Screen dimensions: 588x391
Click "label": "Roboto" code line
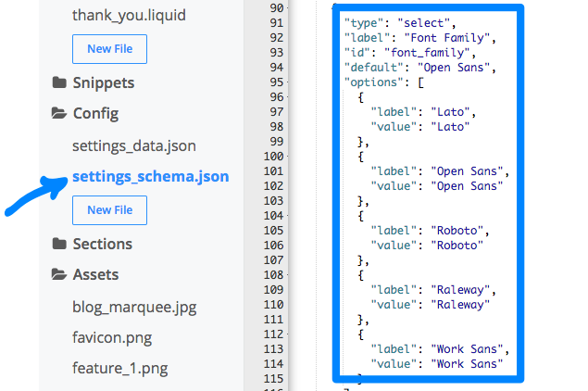pos(431,231)
